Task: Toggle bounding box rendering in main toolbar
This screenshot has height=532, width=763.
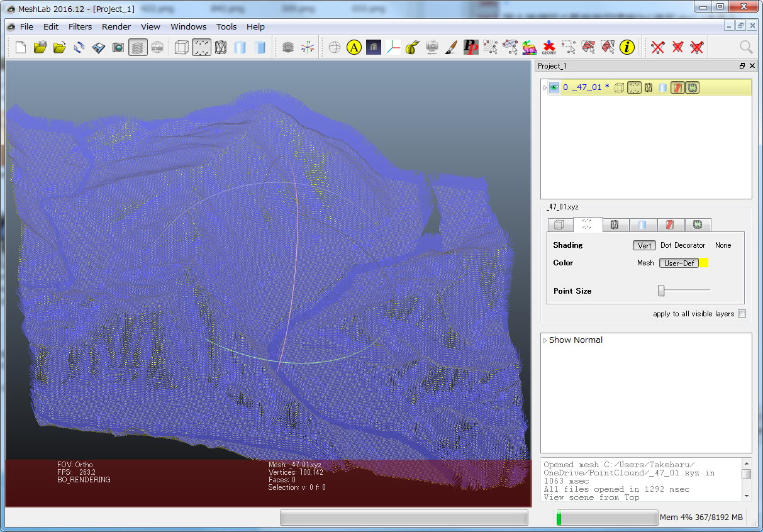Action: (181, 47)
